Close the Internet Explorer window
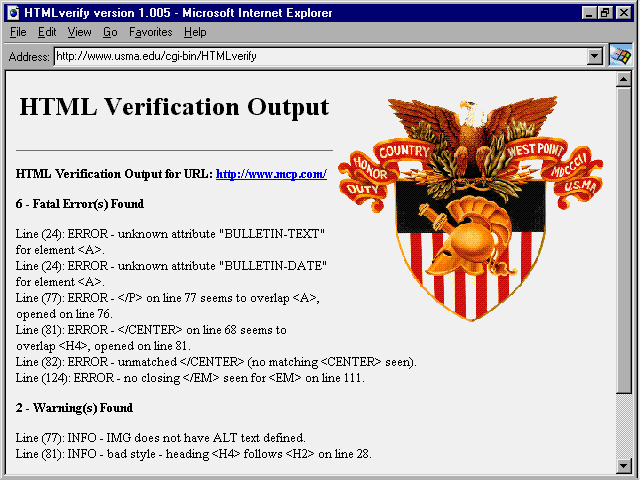The height and width of the screenshot is (480, 640). pyautogui.click(x=625, y=12)
